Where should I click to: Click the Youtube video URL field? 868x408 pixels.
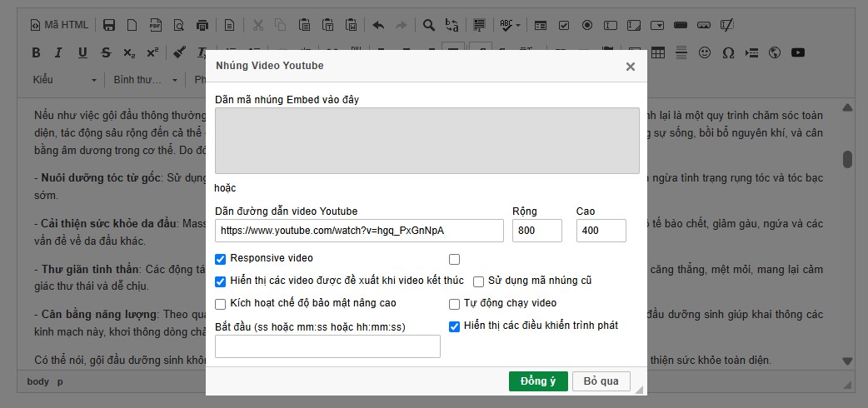click(x=359, y=231)
